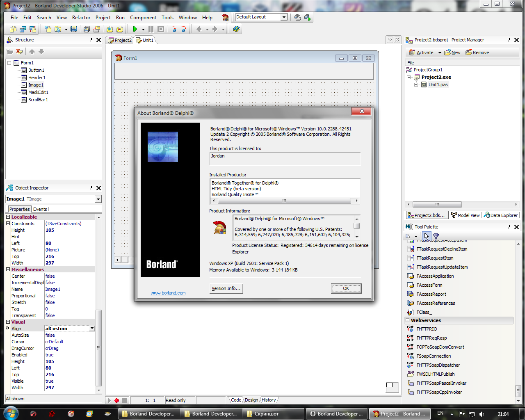Viewport: 525px width, 420px height.
Task: Run the project with the green Run arrow
Action: (x=135, y=29)
